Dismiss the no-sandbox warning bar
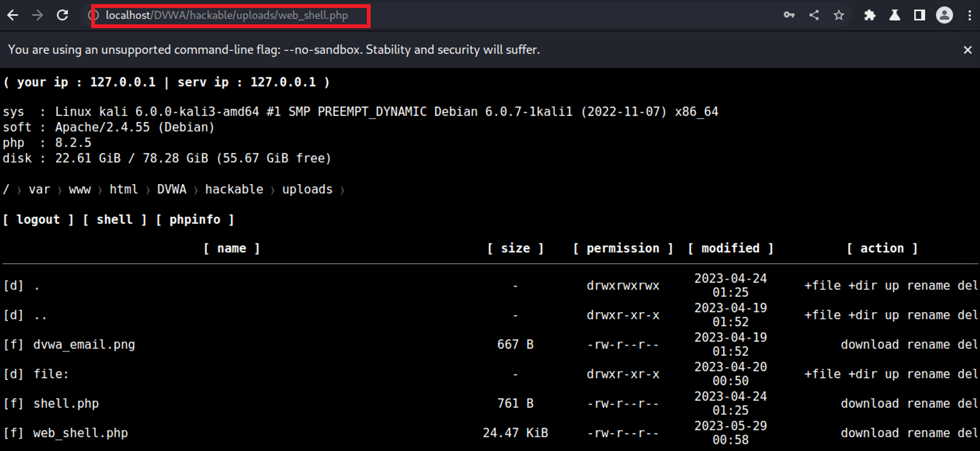Image resolution: width=980 pixels, height=451 pixels. (968, 49)
